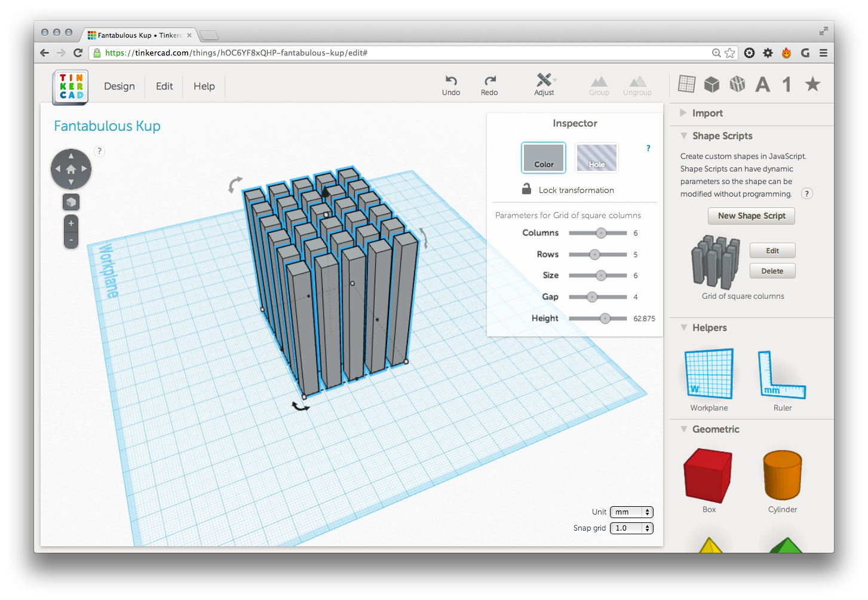Screen dimensions: 868x600
Task: Select the star favorites icon in toolbar
Action: click(812, 84)
